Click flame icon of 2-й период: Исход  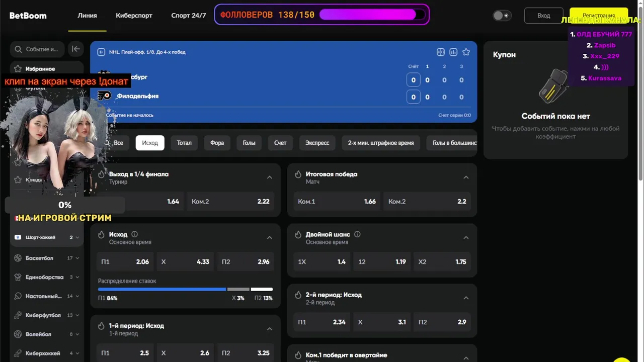298,295
